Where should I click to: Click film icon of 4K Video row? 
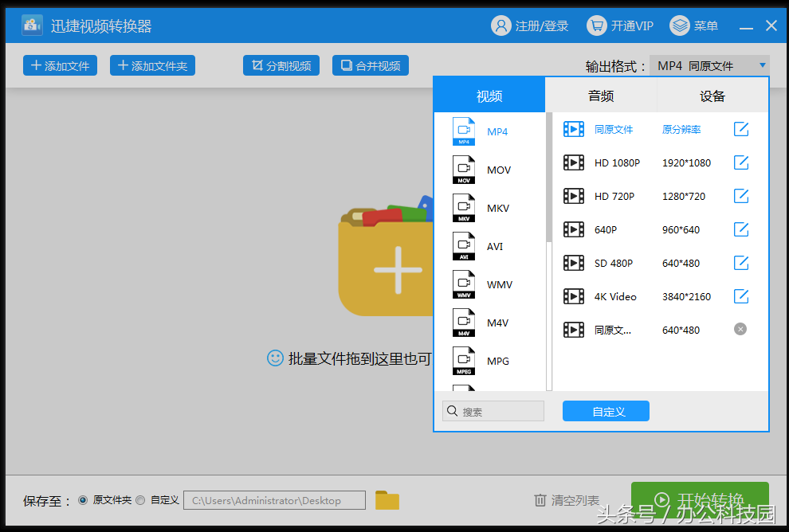(574, 296)
